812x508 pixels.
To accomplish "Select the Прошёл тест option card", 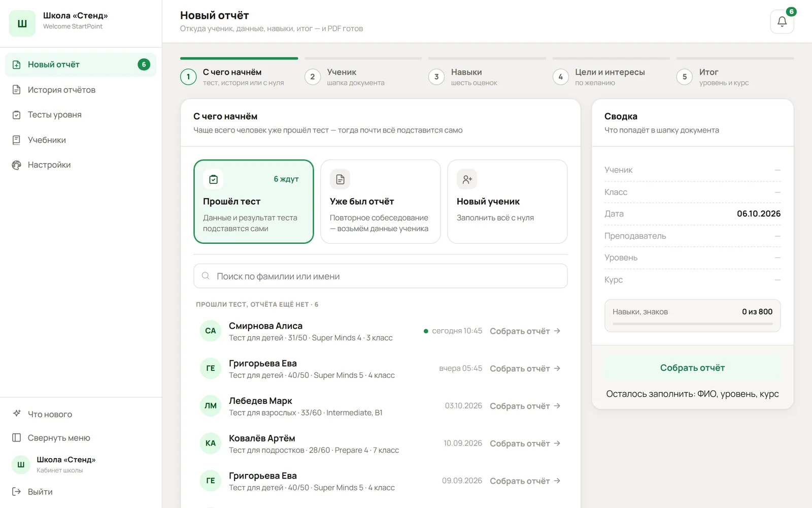I will (254, 202).
